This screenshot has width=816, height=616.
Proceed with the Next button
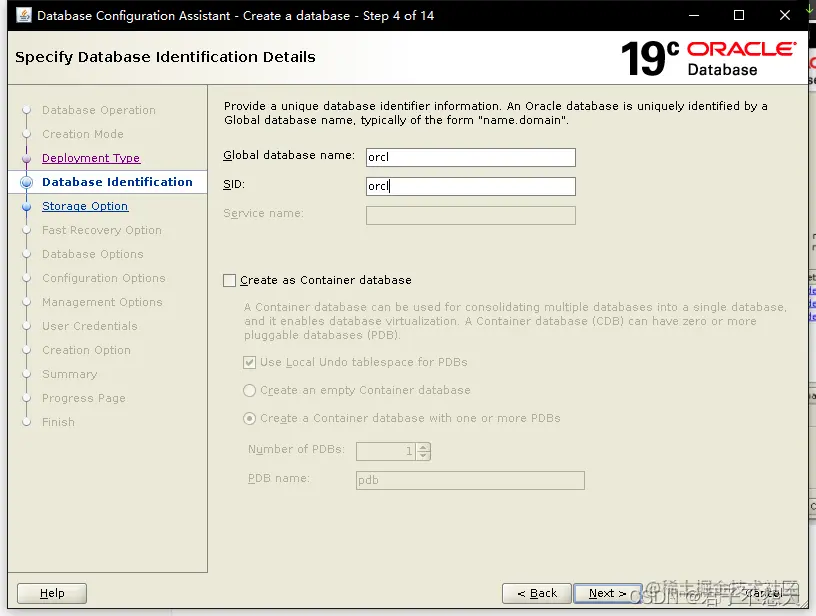coord(608,593)
